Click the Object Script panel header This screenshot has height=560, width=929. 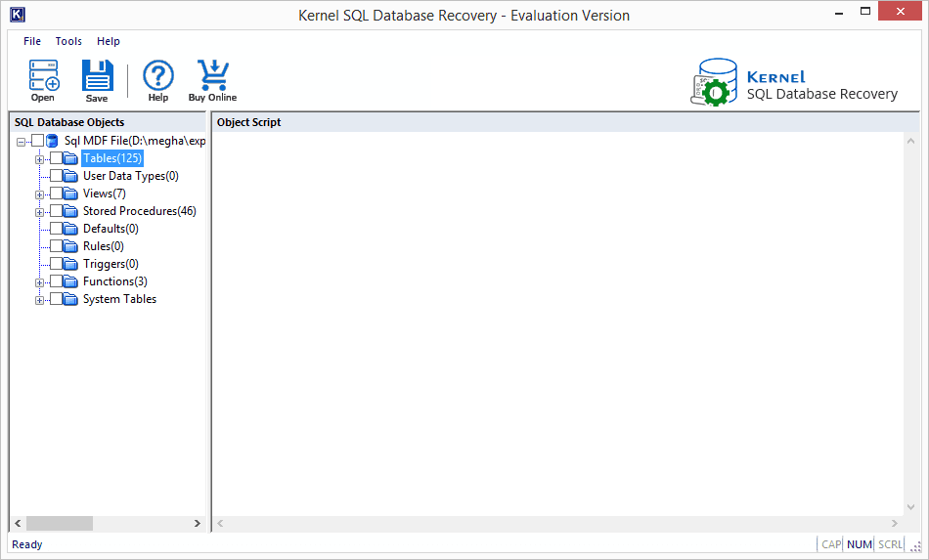[x=566, y=122]
